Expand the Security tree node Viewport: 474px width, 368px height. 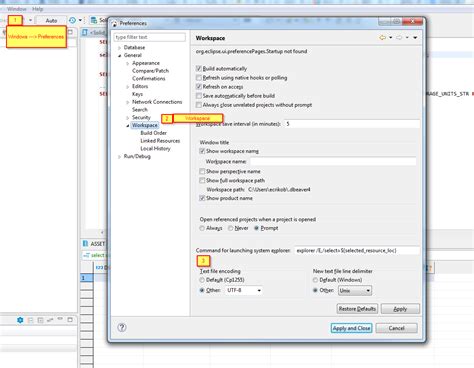[128, 118]
